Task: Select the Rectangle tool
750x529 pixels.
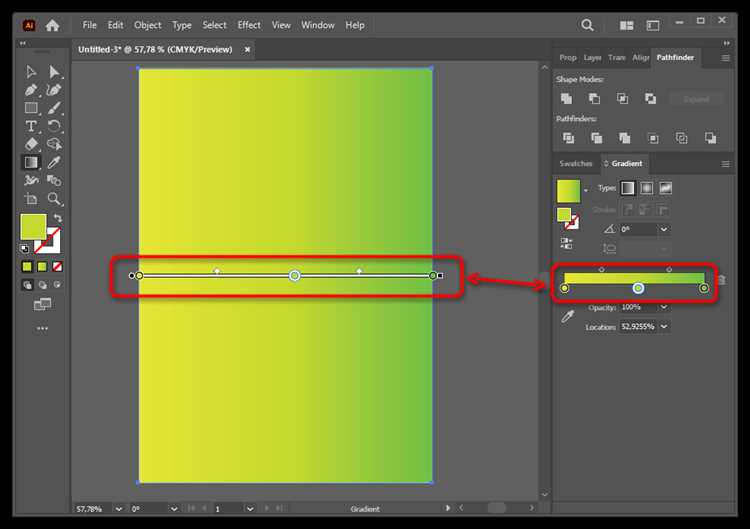Action: click(31, 108)
